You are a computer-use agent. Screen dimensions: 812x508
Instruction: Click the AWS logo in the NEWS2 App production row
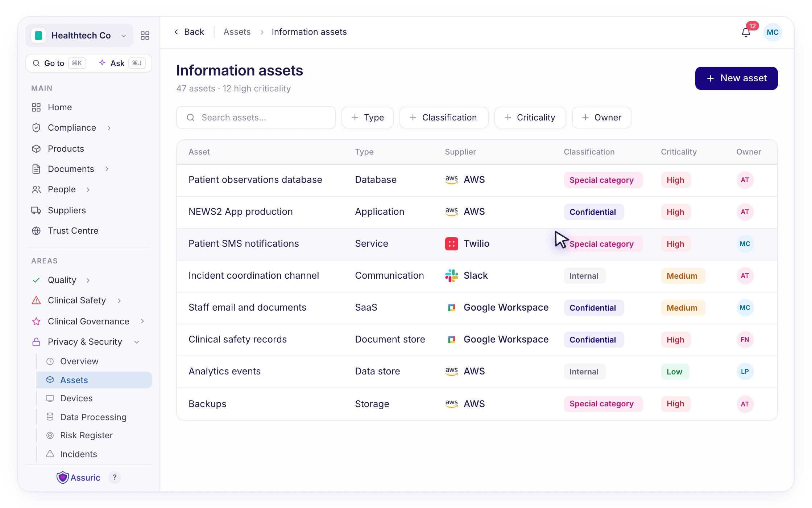coord(451,212)
